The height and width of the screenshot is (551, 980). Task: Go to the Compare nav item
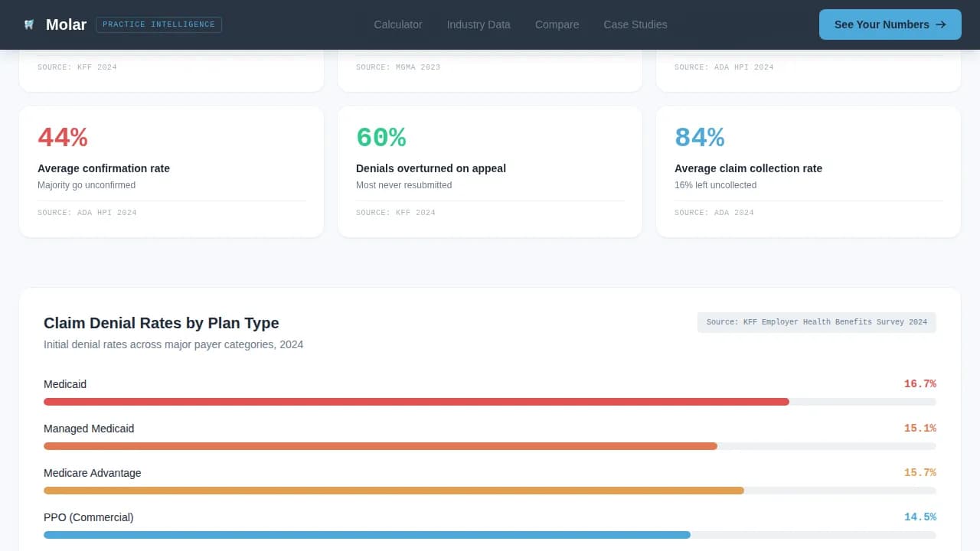(557, 24)
